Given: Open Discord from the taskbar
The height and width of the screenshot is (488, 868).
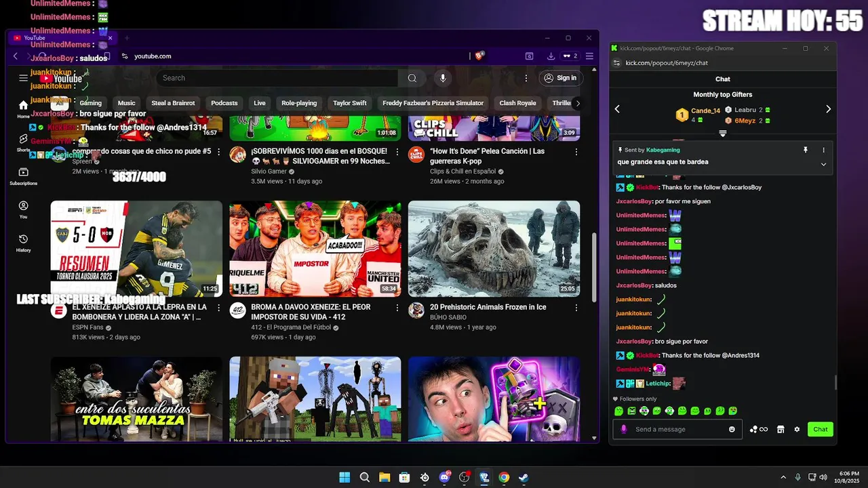Looking at the screenshot, I should coord(444,477).
